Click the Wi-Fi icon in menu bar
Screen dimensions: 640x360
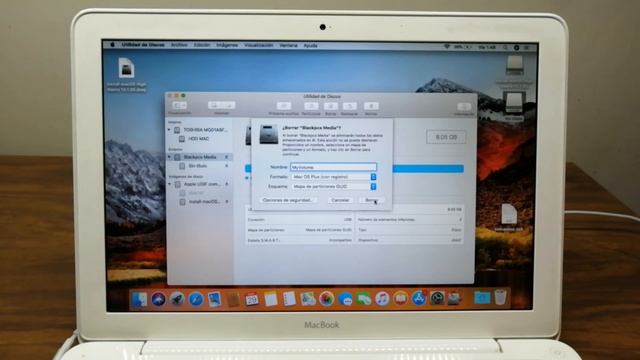coord(447,47)
